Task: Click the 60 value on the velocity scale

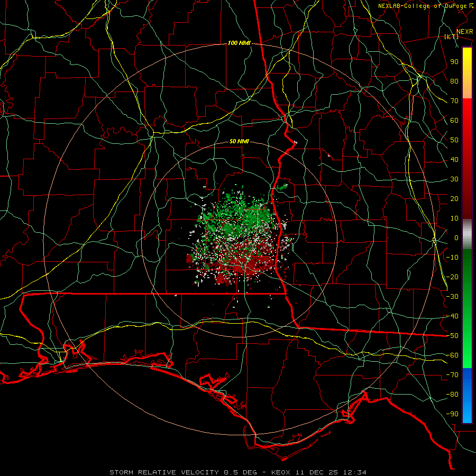Action: pos(454,121)
